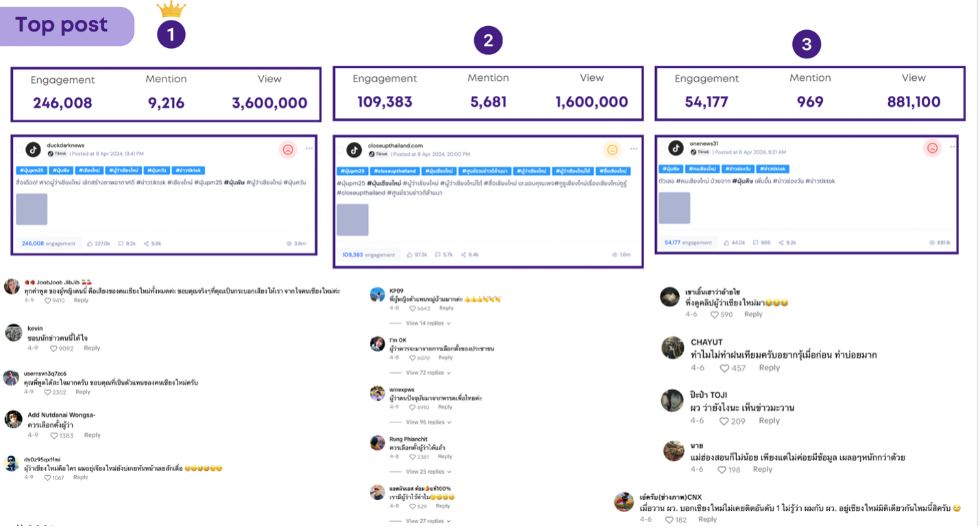Click the negative sentiment face on duckdarknews post

[288, 149]
